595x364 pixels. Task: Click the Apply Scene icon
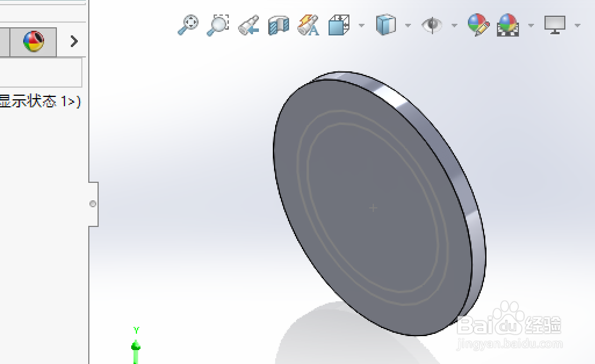click(x=508, y=25)
